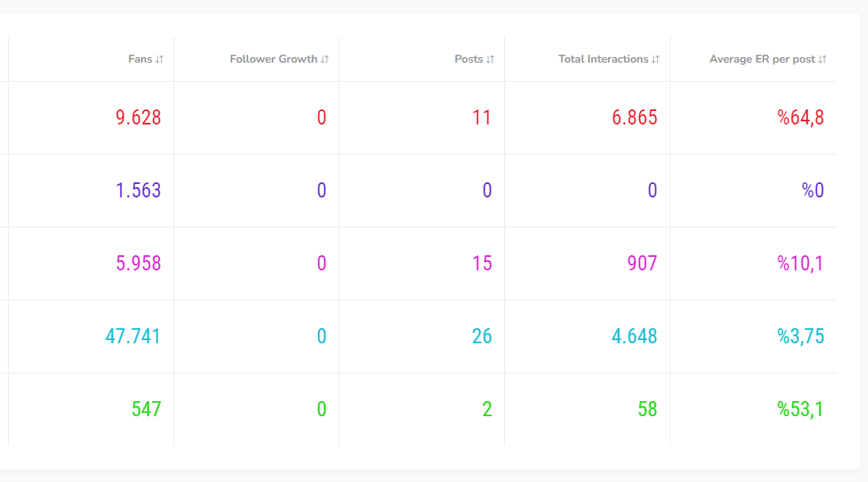Click the red %64,8 engagement rate
The width and height of the screenshot is (868, 482).
[800, 118]
